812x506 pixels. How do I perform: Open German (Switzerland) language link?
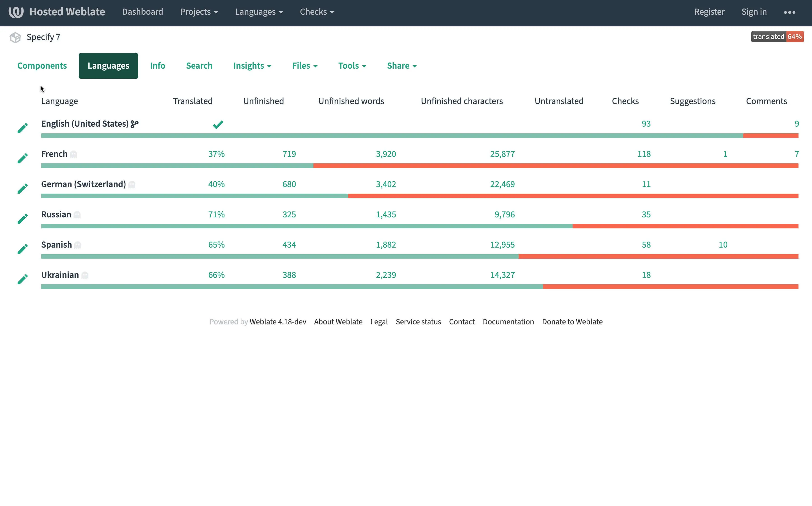[x=83, y=184]
